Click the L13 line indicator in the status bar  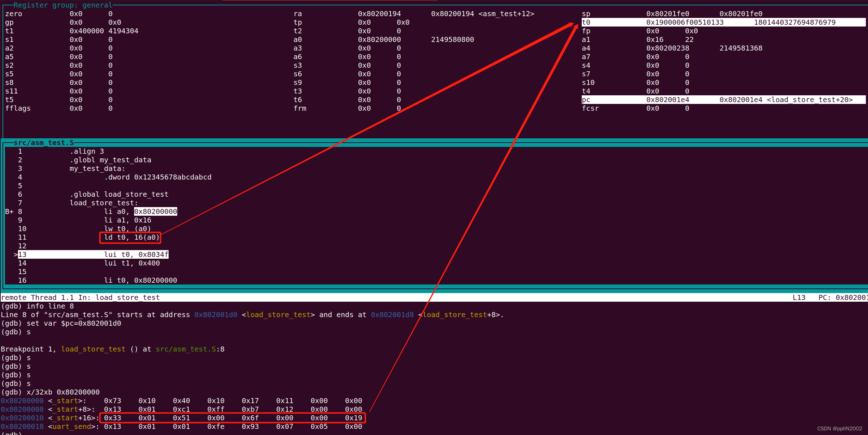(799, 297)
